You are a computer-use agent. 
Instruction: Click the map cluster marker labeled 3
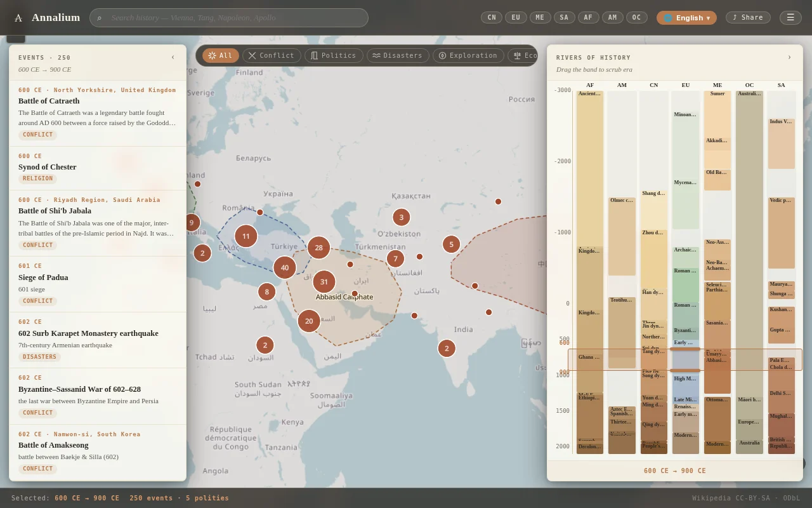pyautogui.click(x=402, y=217)
